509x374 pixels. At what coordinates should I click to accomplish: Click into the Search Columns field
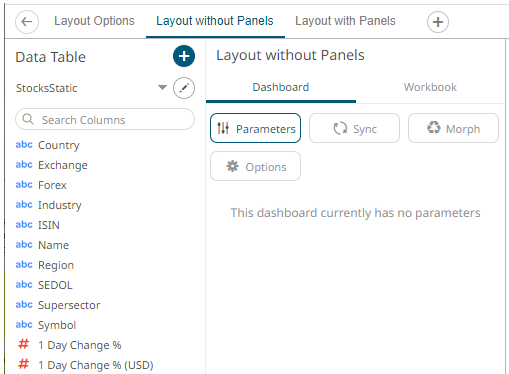(x=105, y=119)
